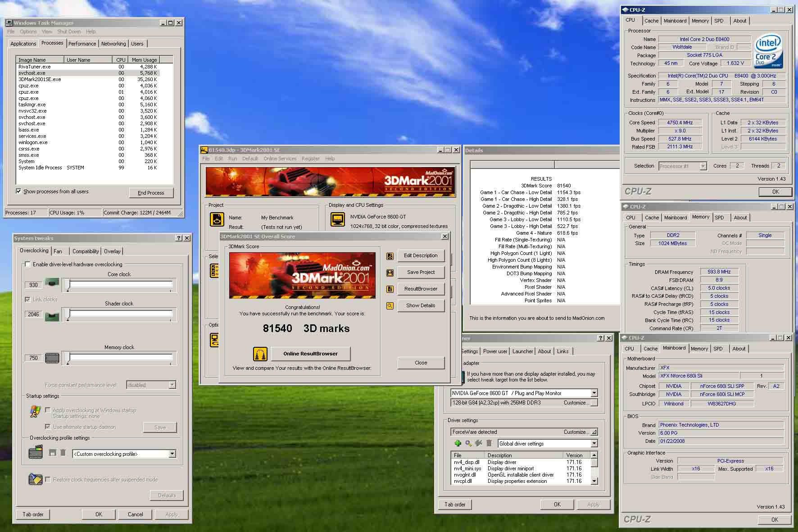The height and width of the screenshot is (532, 798).
Task: Open the Networking tab in Task Manager
Action: point(113,44)
